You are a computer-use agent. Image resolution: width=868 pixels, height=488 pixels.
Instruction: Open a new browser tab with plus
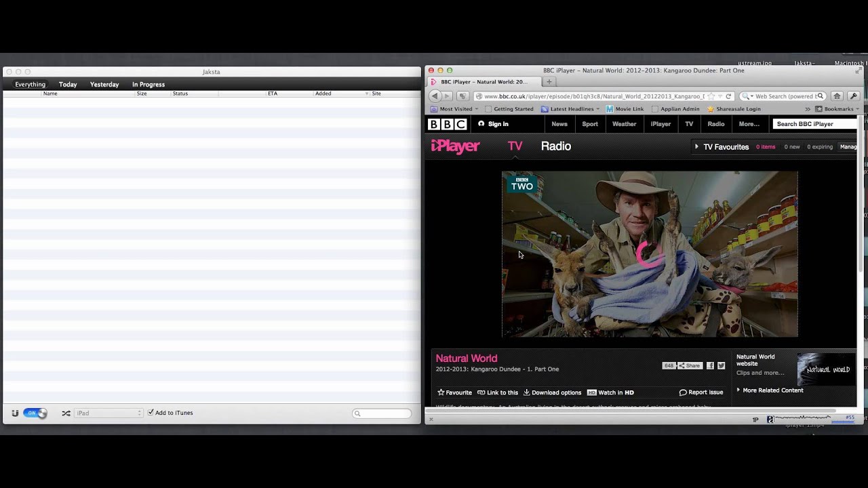click(x=549, y=82)
